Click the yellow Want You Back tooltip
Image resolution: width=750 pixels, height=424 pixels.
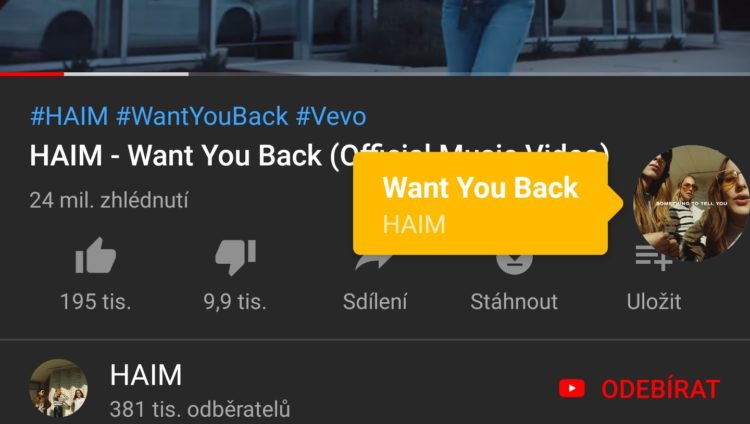pyautogui.click(x=480, y=203)
